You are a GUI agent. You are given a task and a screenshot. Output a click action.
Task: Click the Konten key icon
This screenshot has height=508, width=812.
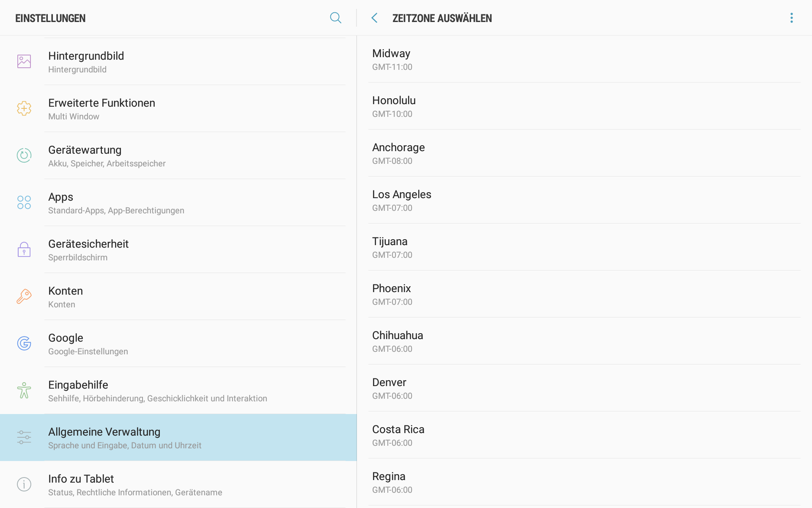[x=24, y=296]
